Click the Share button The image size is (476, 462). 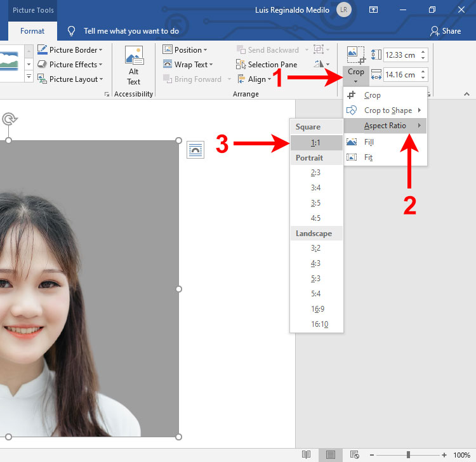(x=446, y=31)
